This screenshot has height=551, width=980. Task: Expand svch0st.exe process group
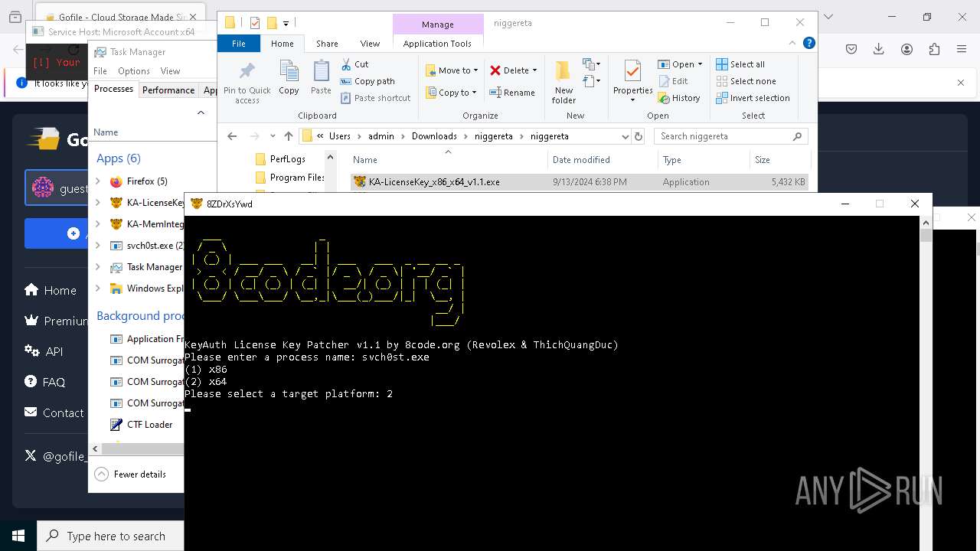coord(98,246)
